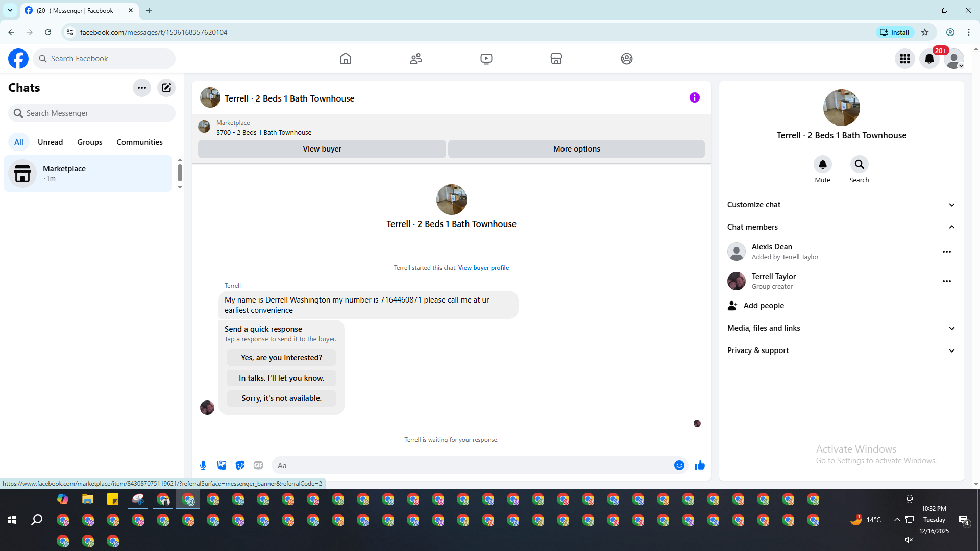Open account profile avatar menu
980x551 pixels.
pyautogui.click(x=954, y=59)
